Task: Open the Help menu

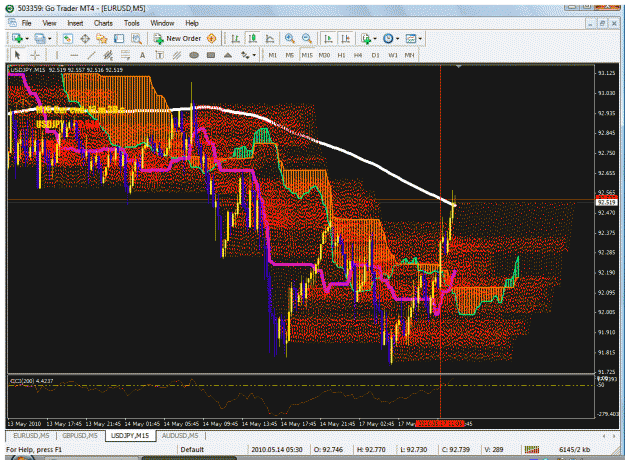Action: click(x=192, y=23)
